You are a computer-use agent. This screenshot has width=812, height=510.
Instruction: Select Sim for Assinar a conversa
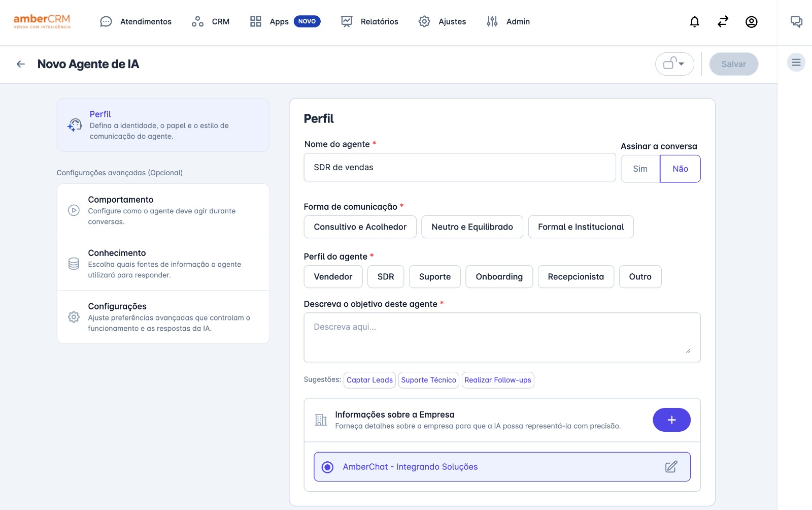[640, 168]
